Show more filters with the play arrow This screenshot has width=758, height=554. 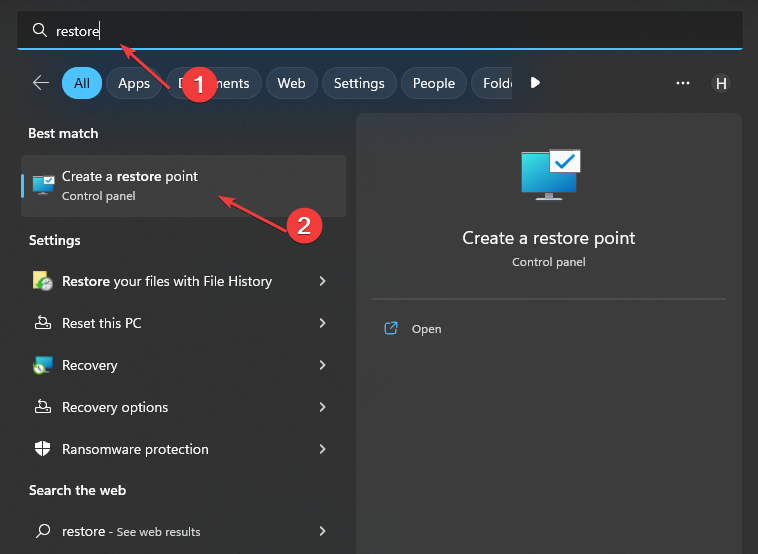(x=535, y=83)
